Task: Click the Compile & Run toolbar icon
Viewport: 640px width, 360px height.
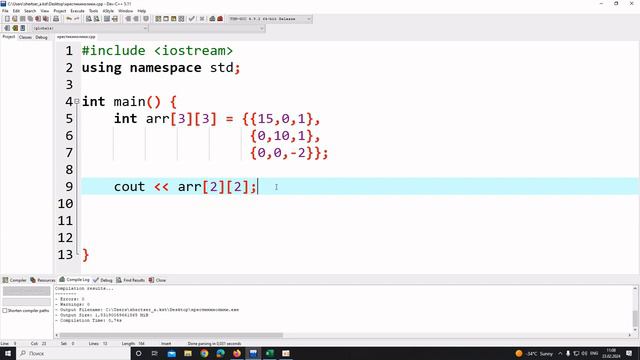Action: [x=173, y=19]
